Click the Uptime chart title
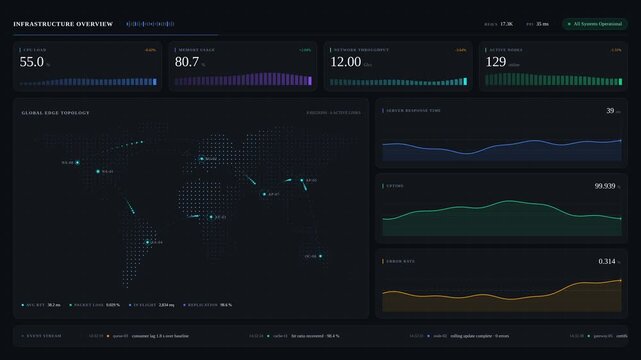The height and width of the screenshot is (360, 641). click(395, 186)
